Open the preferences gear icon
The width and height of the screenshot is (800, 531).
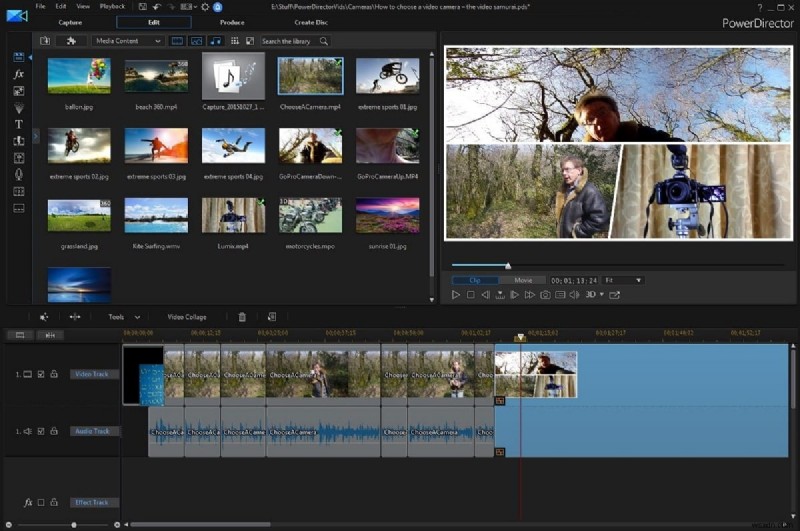[205, 6]
